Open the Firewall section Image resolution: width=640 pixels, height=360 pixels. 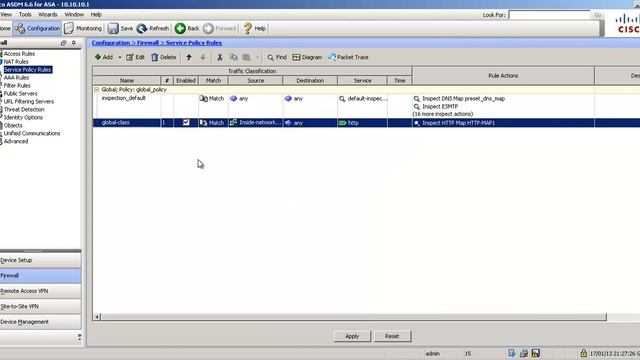[40, 276]
